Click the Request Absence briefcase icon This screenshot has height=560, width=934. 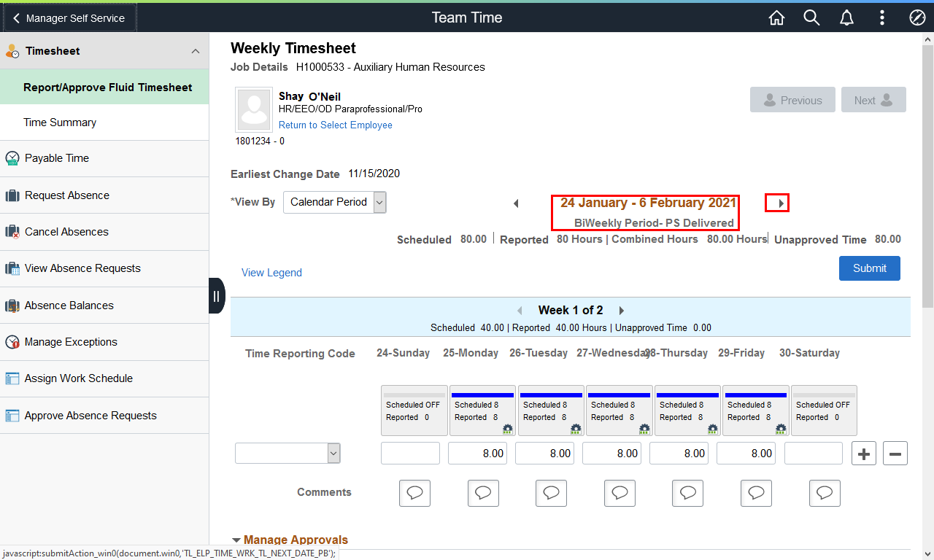[x=12, y=195]
